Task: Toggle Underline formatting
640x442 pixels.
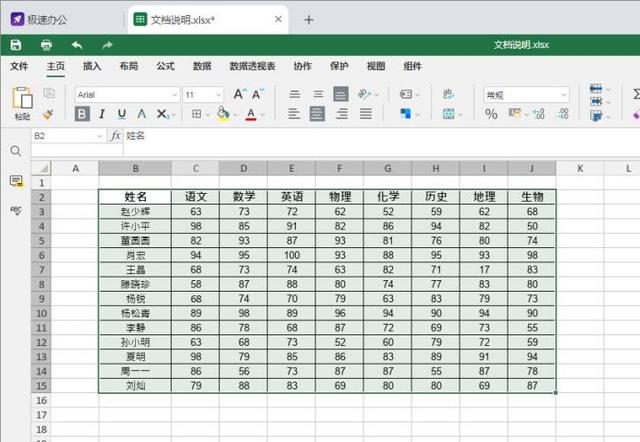Action: pyautogui.click(x=122, y=114)
